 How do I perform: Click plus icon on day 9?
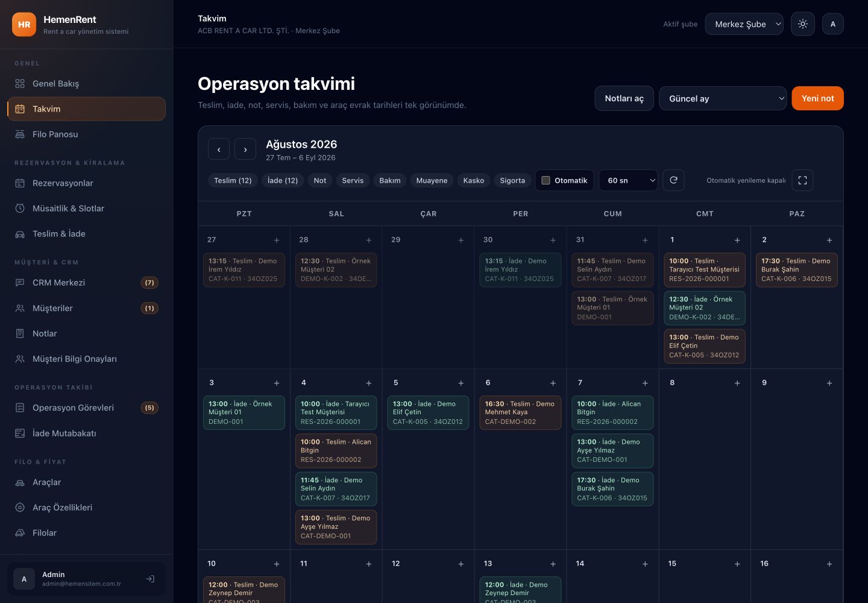(829, 383)
